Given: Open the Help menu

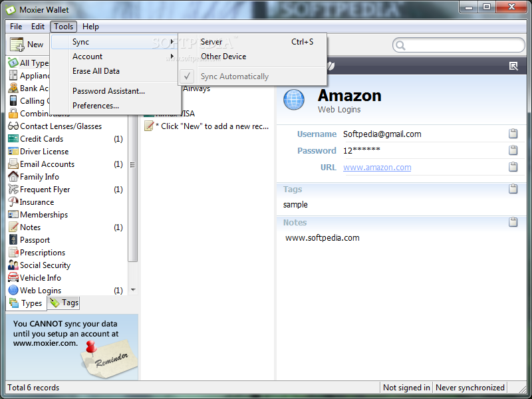Looking at the screenshot, I should (x=90, y=27).
